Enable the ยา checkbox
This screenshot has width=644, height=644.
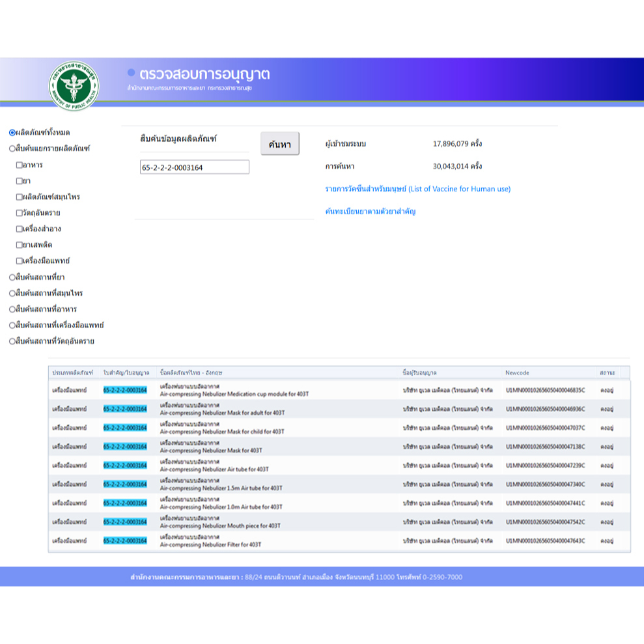click(x=20, y=181)
